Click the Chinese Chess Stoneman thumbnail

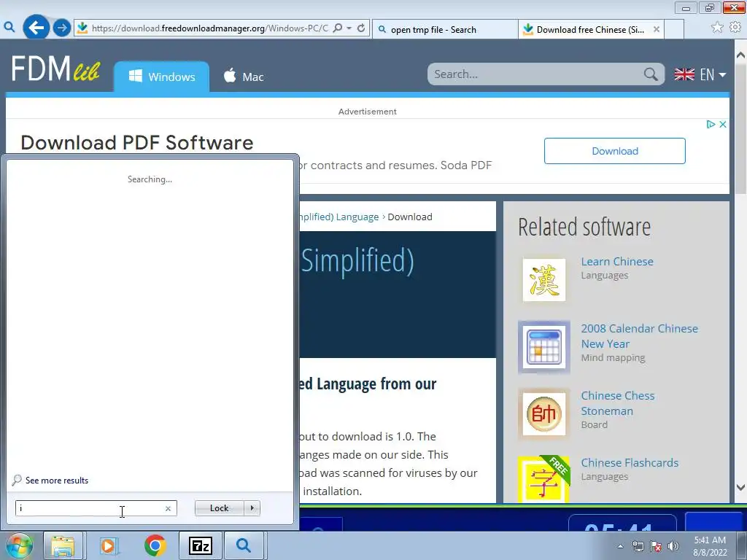pos(544,414)
